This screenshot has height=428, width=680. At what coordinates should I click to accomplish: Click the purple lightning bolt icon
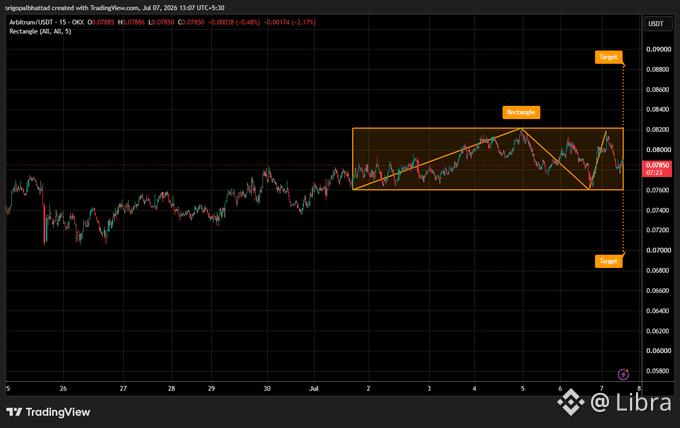623,374
